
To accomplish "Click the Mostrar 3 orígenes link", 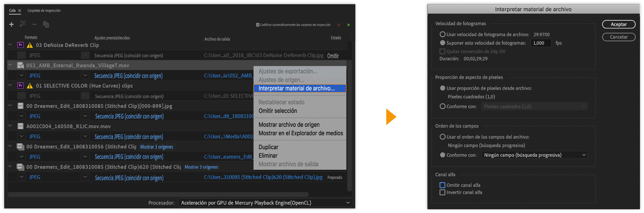I will point(157,147).
